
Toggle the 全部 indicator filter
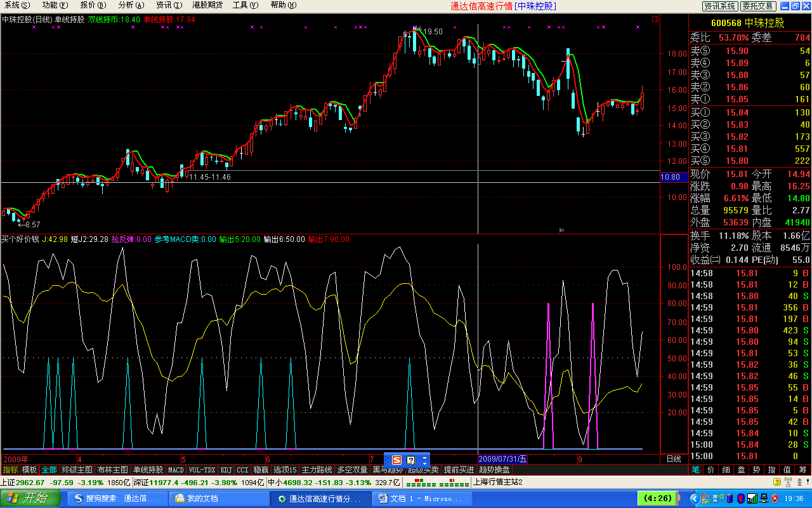tap(49, 470)
